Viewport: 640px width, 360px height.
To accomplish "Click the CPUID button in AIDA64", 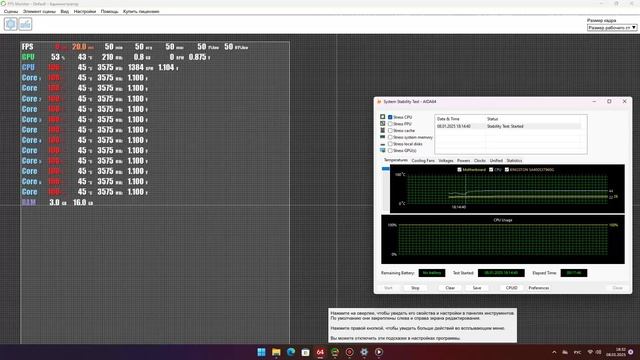I will pos(511,288).
